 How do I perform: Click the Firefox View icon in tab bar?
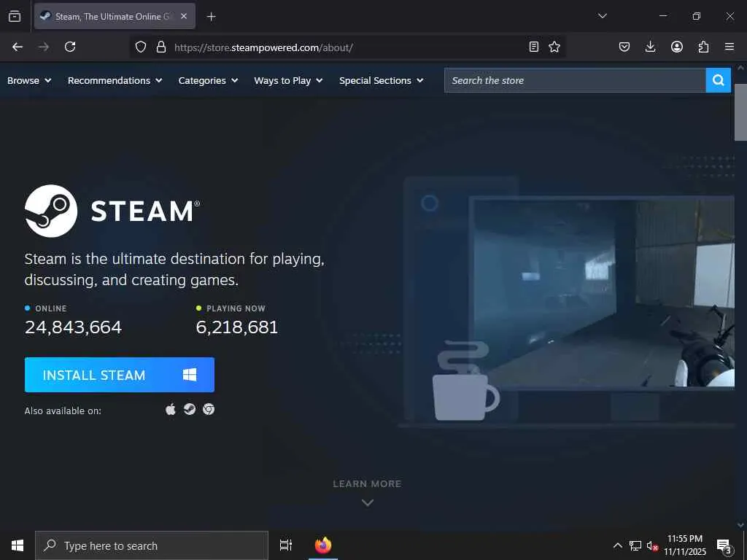[x=15, y=16]
